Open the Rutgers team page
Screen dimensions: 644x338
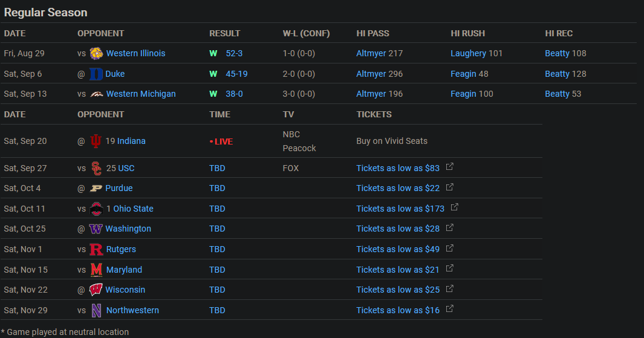[121, 249]
